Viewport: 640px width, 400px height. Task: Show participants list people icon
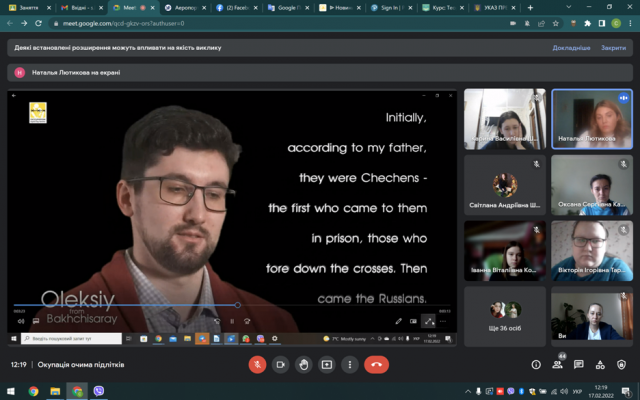557,364
